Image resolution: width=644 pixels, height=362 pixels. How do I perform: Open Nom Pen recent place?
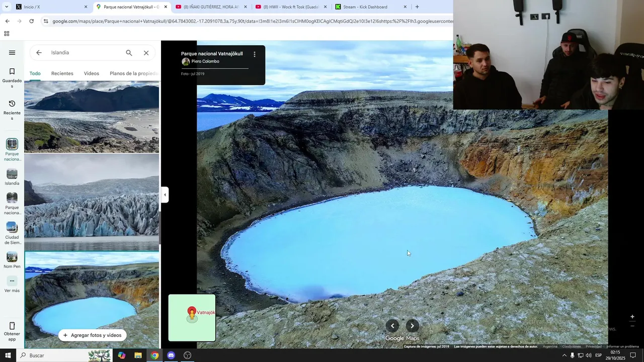pos(12,260)
